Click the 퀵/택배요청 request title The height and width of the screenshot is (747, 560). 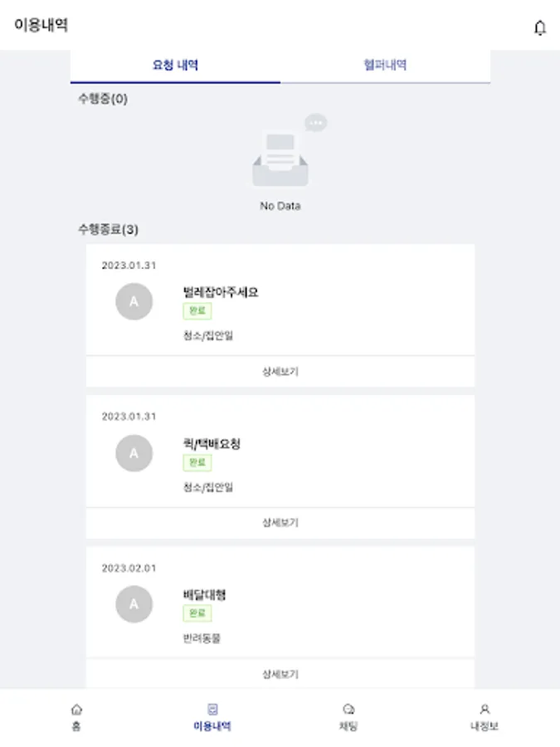click(212, 444)
